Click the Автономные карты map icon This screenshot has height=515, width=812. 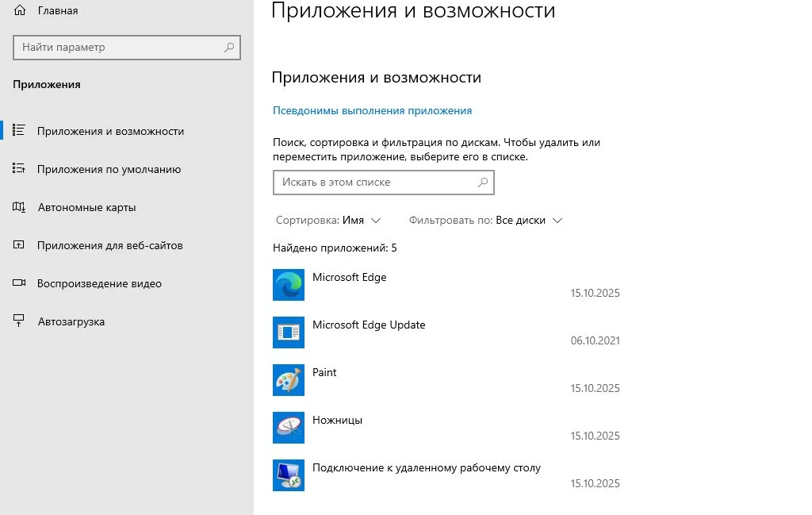coord(20,208)
